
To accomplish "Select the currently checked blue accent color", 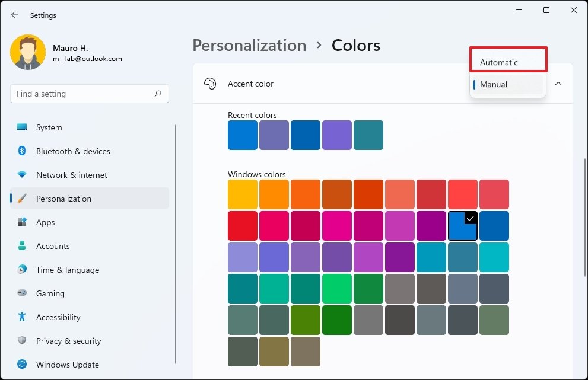I will pyautogui.click(x=463, y=226).
